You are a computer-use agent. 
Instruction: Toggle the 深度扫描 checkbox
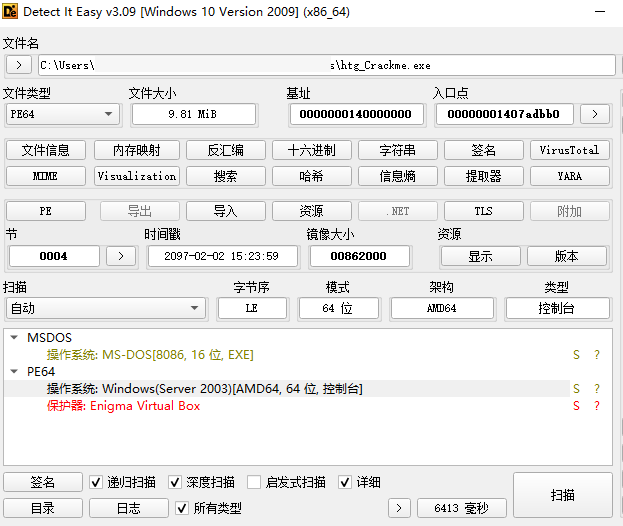point(175,482)
